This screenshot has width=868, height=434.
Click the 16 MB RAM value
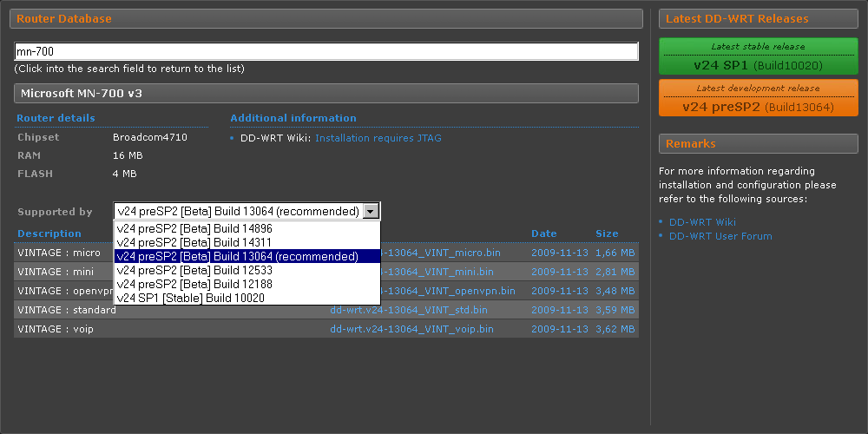[x=128, y=155]
